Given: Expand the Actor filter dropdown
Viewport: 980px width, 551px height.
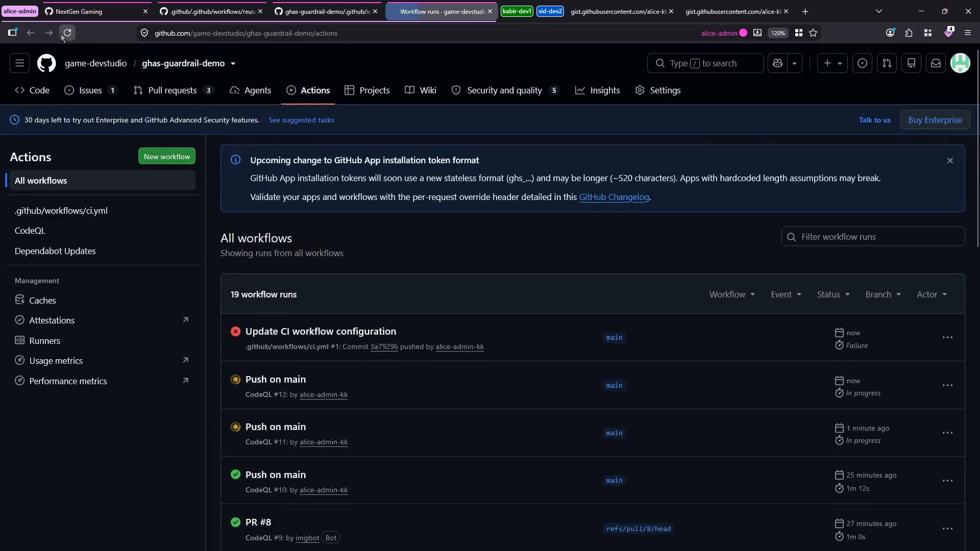Looking at the screenshot, I should coord(932,294).
